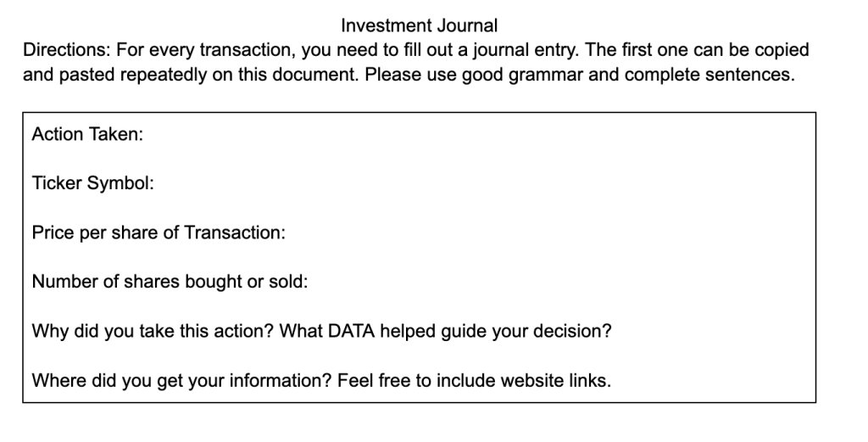The width and height of the screenshot is (868, 442).
Task: Click the word "Ticker" in the form
Action: coord(56,183)
